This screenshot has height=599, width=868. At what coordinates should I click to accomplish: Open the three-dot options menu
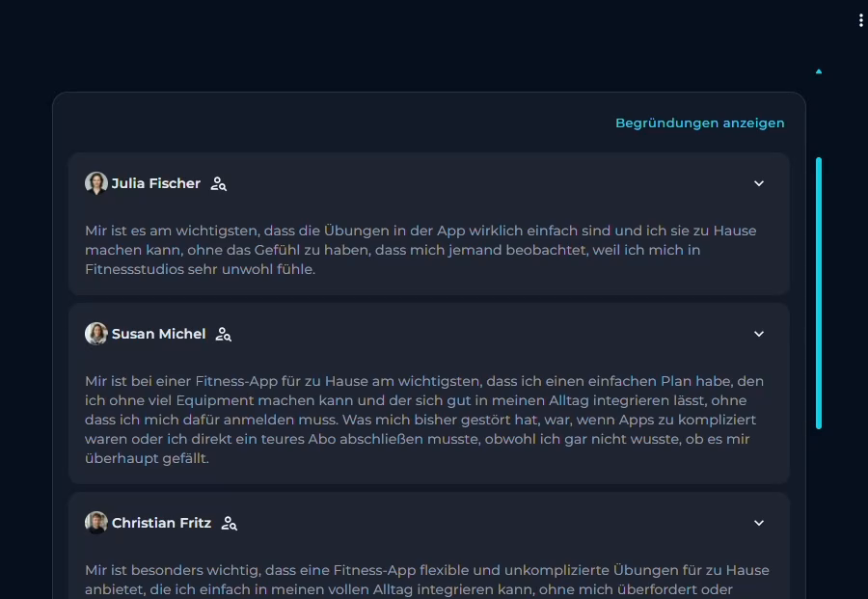[861, 20]
